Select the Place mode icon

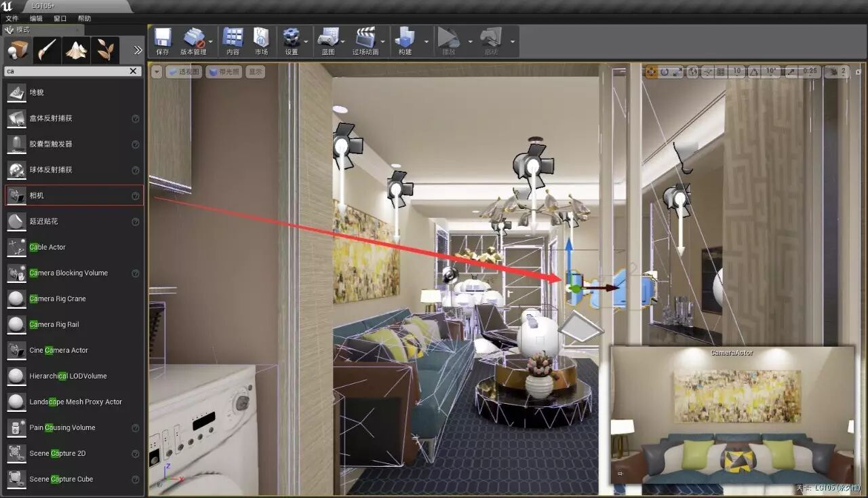(x=18, y=50)
